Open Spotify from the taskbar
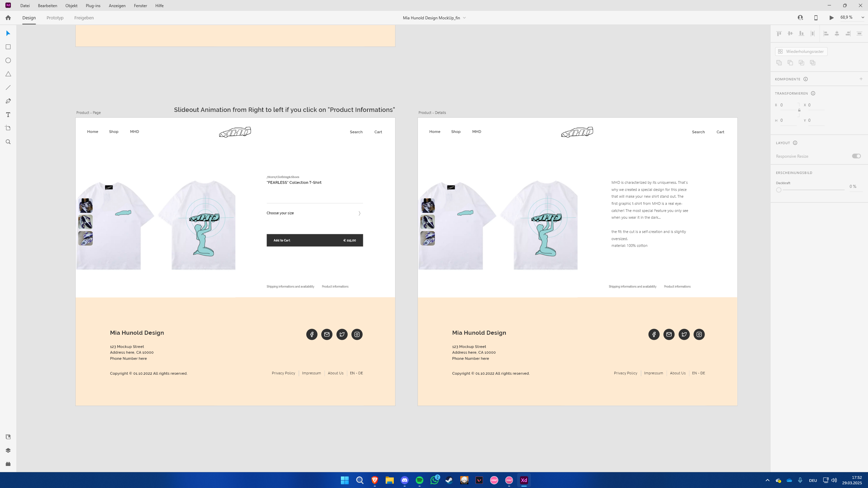 click(x=419, y=480)
